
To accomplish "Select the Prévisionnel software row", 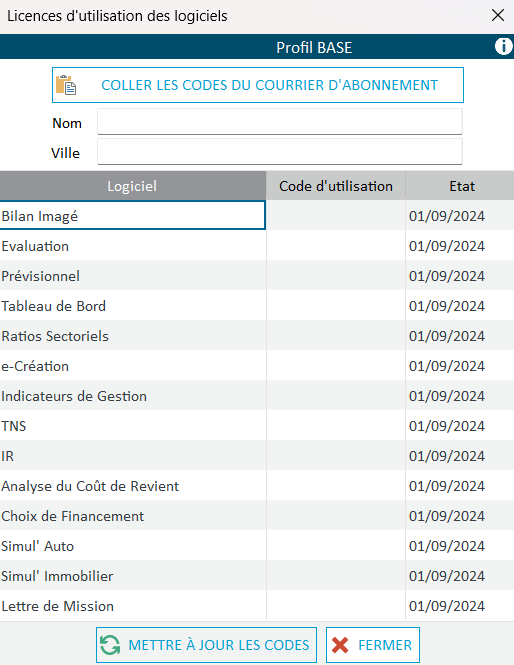I will pyautogui.click(x=257, y=276).
